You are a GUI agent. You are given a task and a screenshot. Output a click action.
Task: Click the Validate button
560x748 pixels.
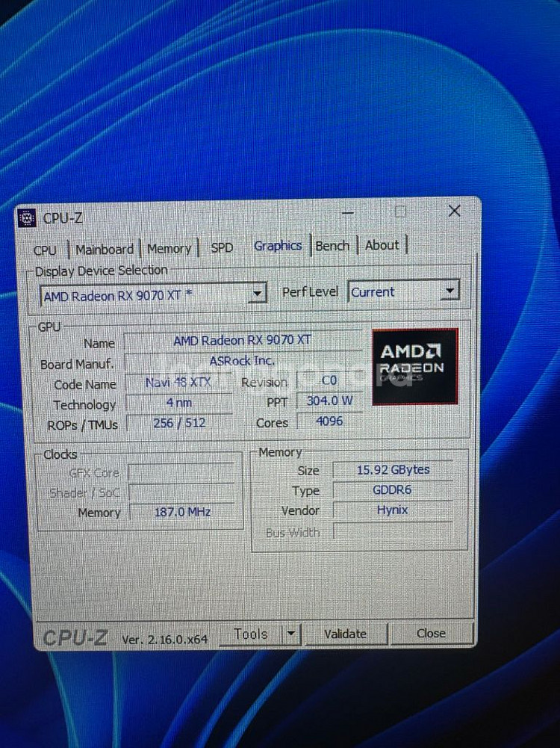346,634
